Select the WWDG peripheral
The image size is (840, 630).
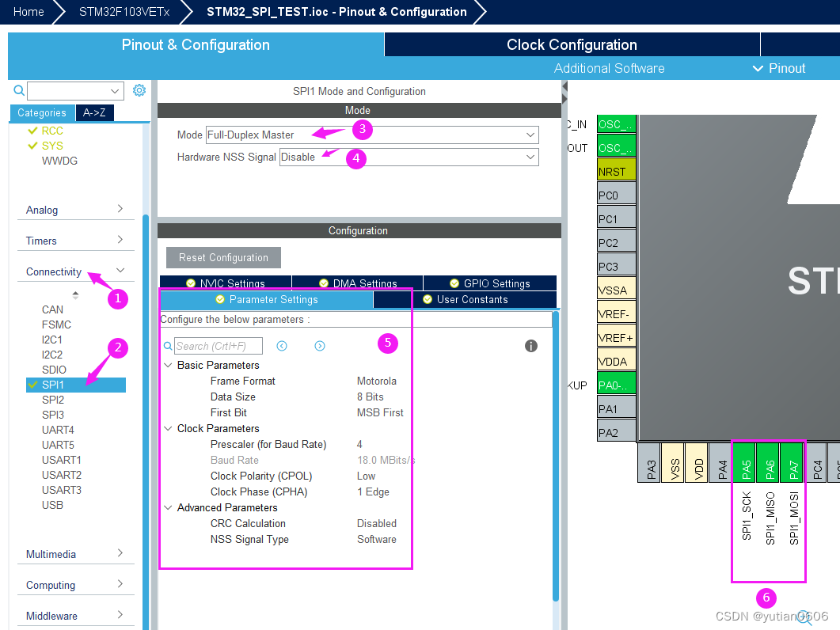pos(59,161)
